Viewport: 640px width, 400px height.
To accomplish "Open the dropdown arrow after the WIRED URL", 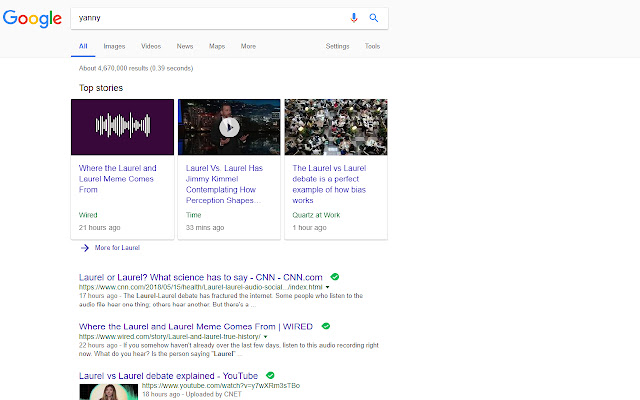I will (265, 337).
